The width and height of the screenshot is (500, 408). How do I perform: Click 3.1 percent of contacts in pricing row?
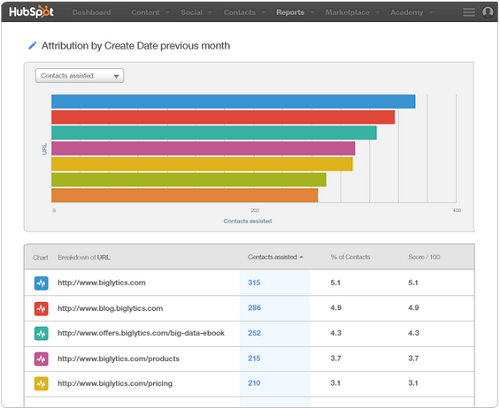pyautogui.click(x=335, y=383)
